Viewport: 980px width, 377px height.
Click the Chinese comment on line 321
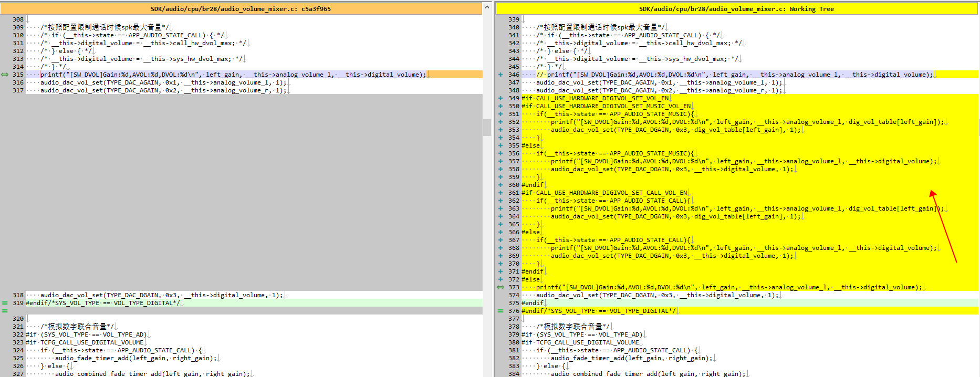pos(77,327)
